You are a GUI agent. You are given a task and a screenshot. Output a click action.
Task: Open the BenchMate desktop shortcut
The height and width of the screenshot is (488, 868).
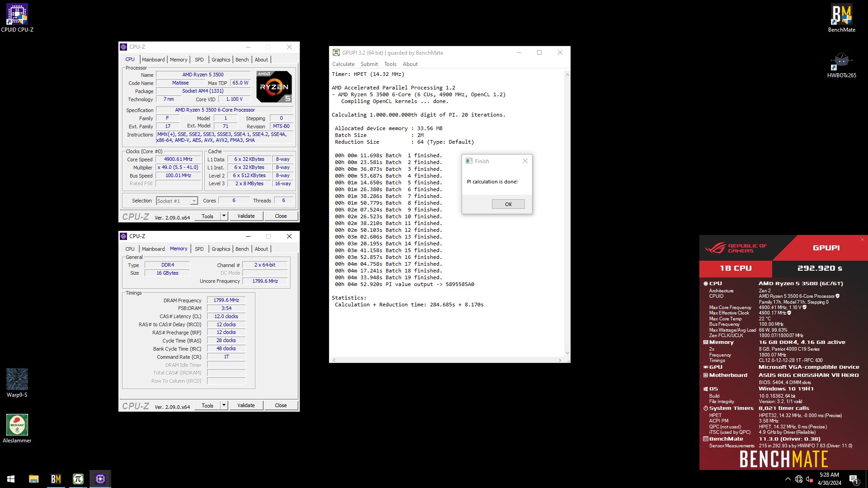tap(841, 18)
